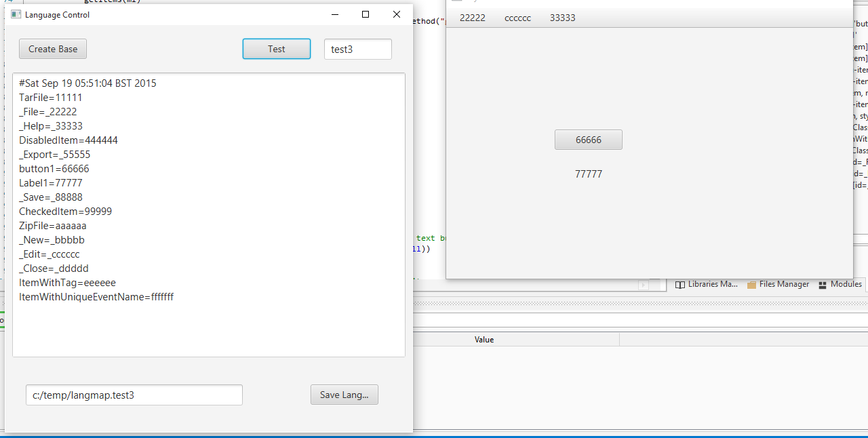Minimize the Language Control window
This screenshot has height=438, width=868.
tap(334, 14)
